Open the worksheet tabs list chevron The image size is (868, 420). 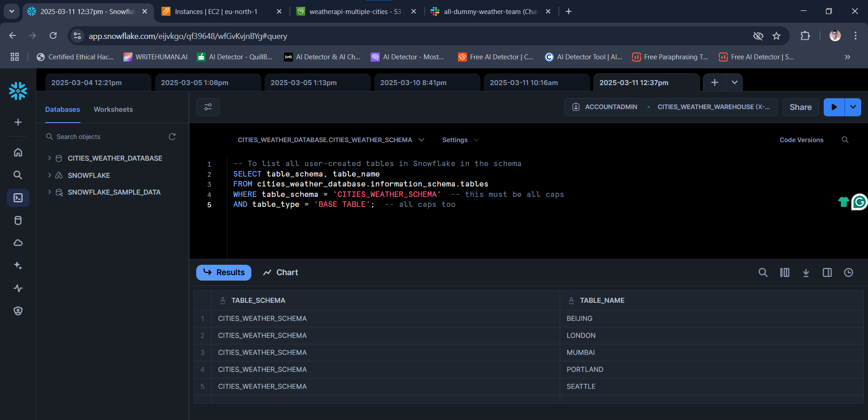click(x=735, y=82)
